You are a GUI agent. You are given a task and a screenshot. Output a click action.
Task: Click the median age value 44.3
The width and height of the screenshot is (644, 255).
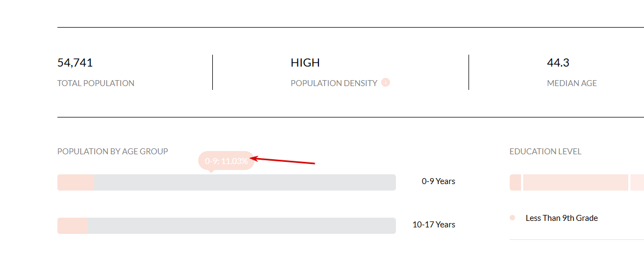click(x=558, y=63)
